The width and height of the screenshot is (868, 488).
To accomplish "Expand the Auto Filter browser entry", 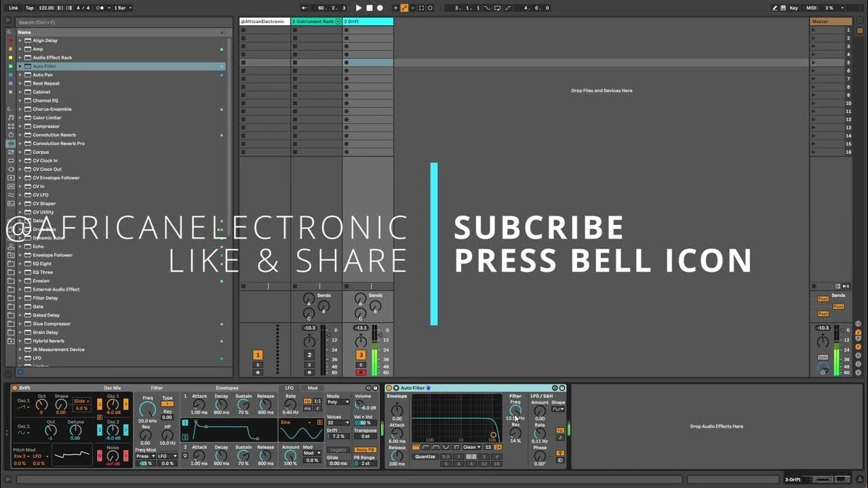I will tap(20, 66).
